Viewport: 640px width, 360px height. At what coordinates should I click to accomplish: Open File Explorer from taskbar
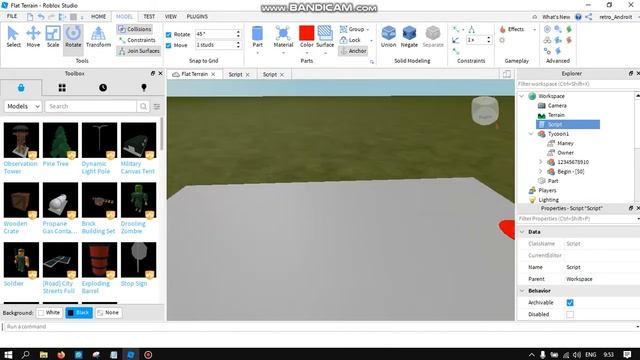tap(44, 354)
